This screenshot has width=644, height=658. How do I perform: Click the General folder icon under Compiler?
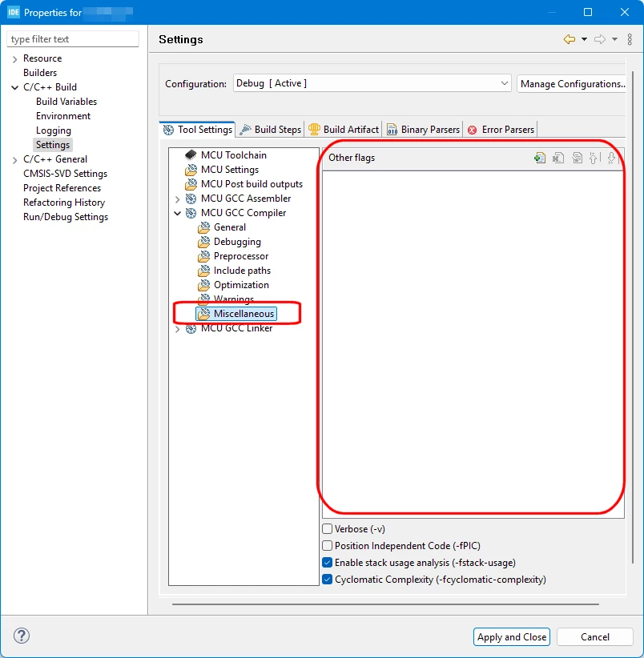(x=203, y=227)
